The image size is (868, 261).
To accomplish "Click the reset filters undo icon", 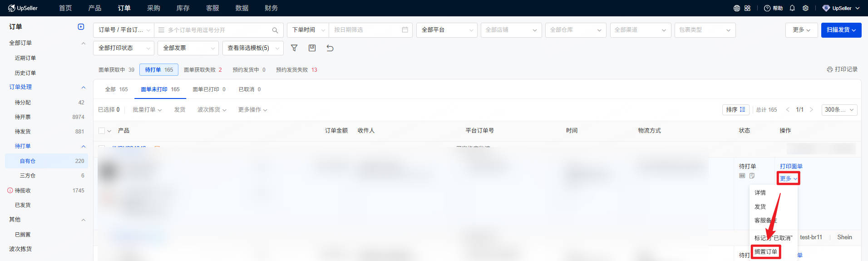I will tap(330, 48).
